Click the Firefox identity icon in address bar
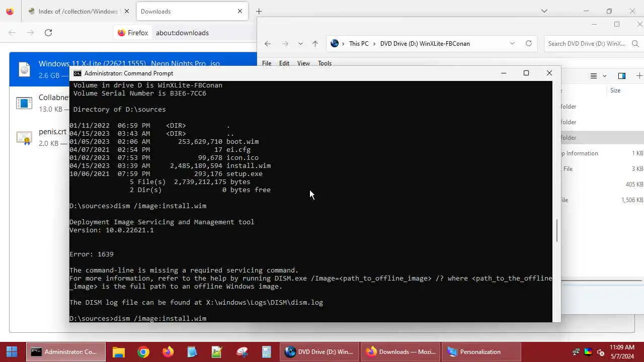Image resolution: width=644 pixels, height=362 pixels. point(133,33)
